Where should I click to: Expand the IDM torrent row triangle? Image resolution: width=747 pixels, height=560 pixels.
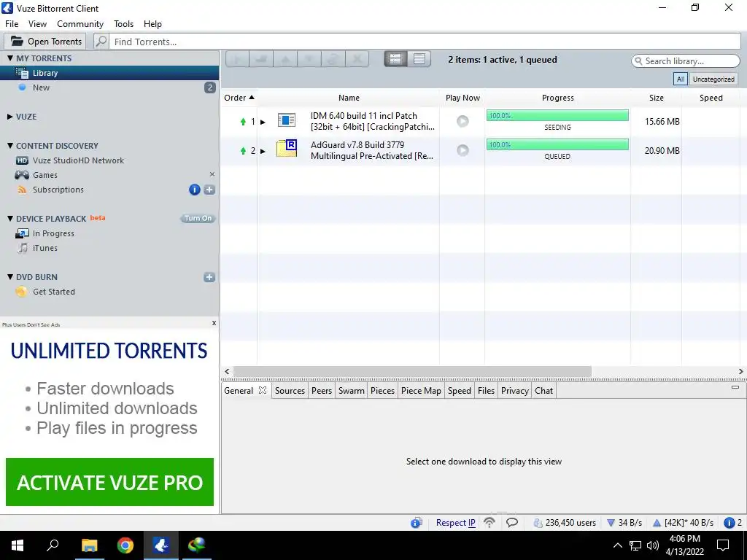pos(263,122)
